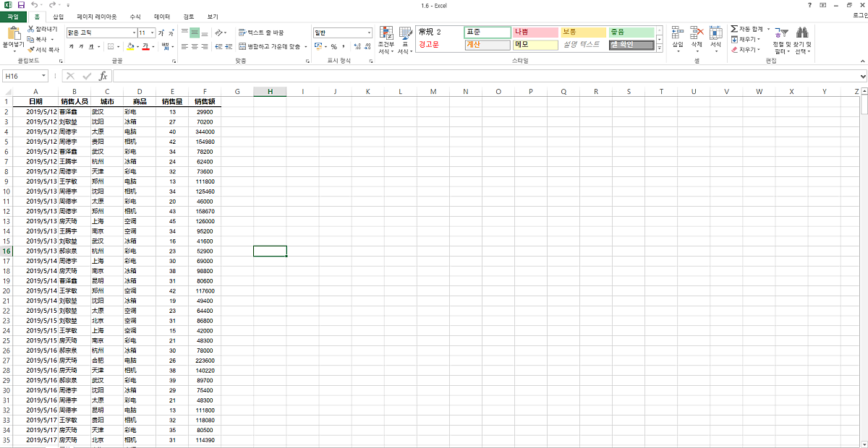
Task: Apply the 메모 (Note) cell style
Action: [x=535, y=45]
